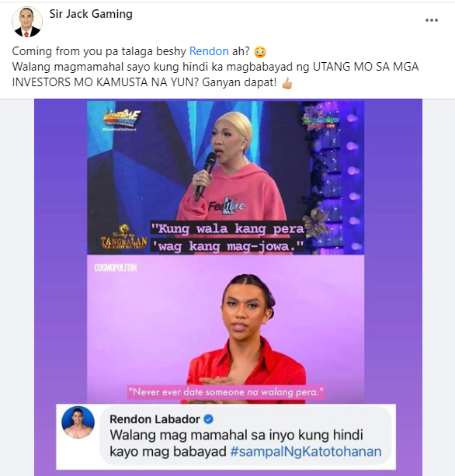
Task: Click the "Never ever date someone" pink caption
Action: point(226,392)
